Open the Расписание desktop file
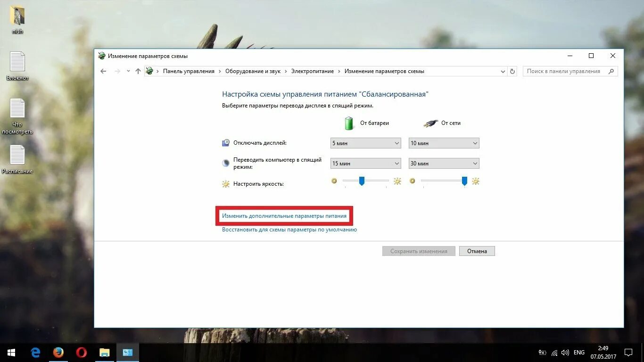Image resolution: width=644 pixels, height=362 pixels. (x=17, y=159)
